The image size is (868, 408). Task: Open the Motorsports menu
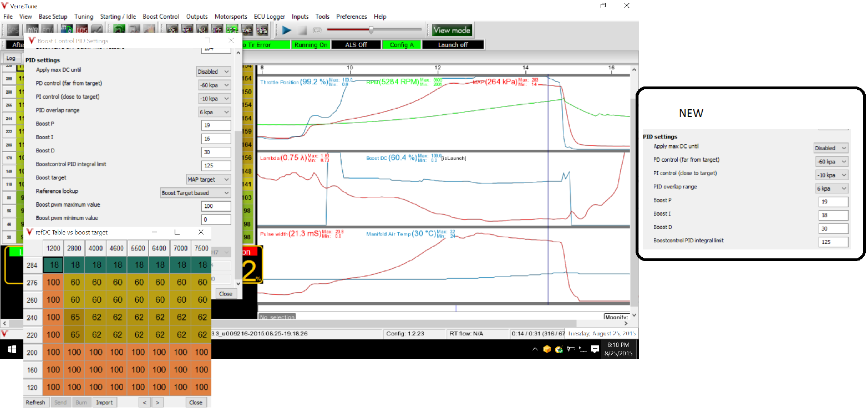(x=231, y=17)
